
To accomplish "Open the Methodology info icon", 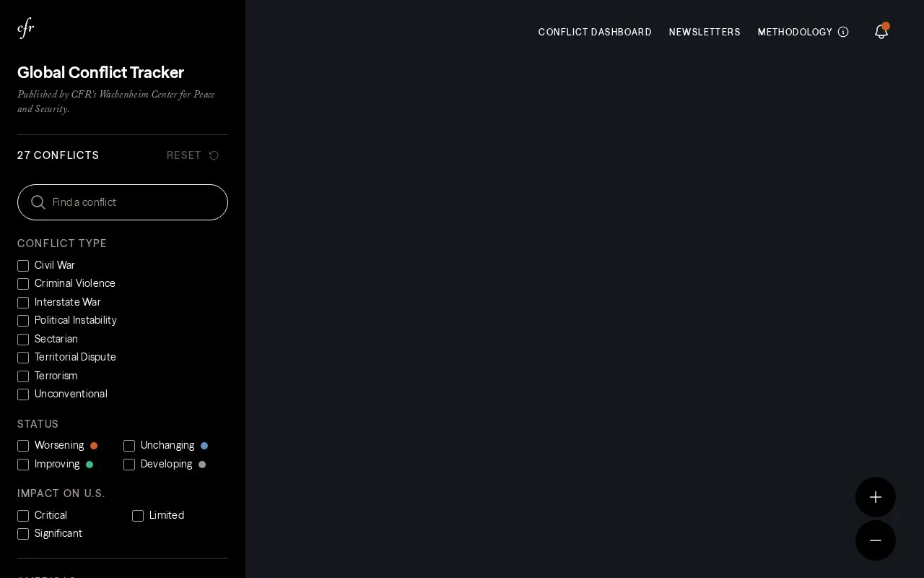I will pos(843,32).
